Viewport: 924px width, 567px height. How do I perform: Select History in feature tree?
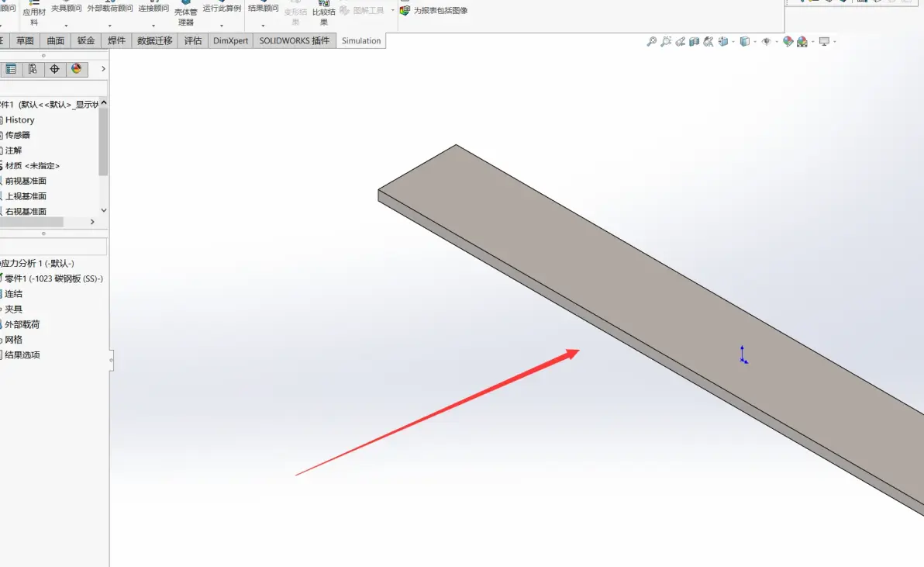19,119
